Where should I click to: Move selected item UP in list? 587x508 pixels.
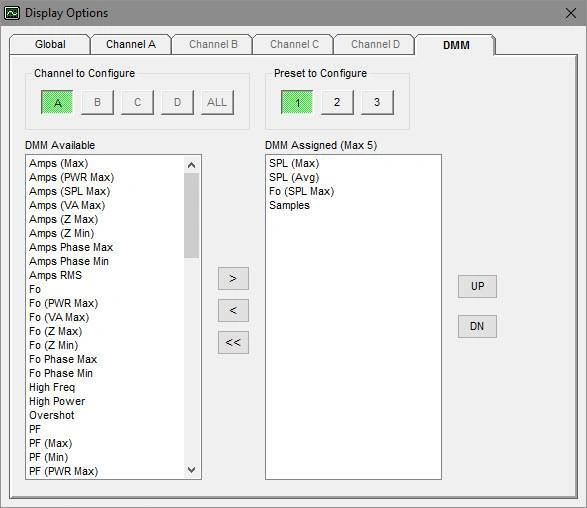point(477,286)
